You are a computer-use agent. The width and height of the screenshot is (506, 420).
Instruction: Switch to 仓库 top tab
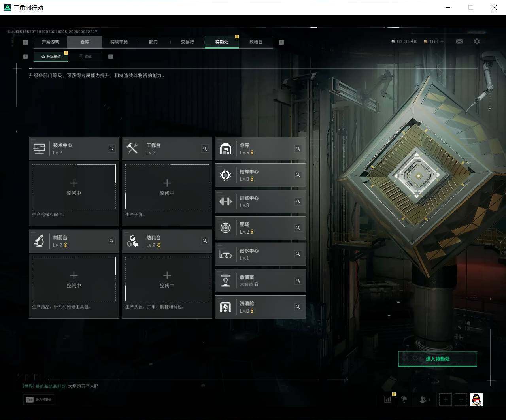point(85,42)
